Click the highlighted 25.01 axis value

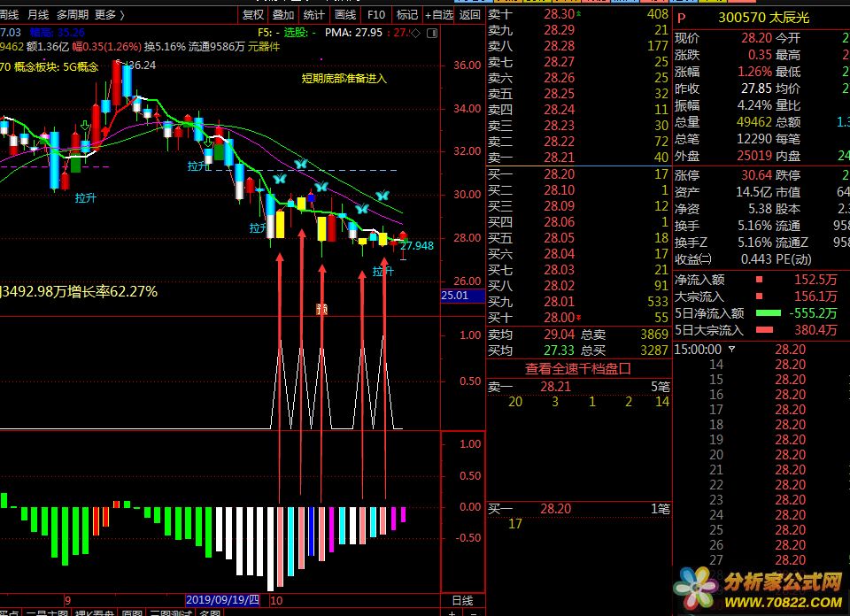point(462,296)
